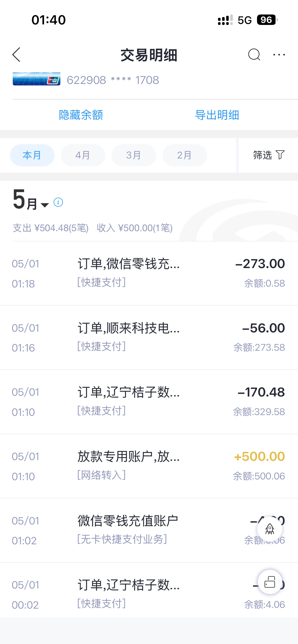The height and width of the screenshot is (644, 298).
Task: Expand the 5月 month dropdown arrow
Action: click(x=45, y=205)
